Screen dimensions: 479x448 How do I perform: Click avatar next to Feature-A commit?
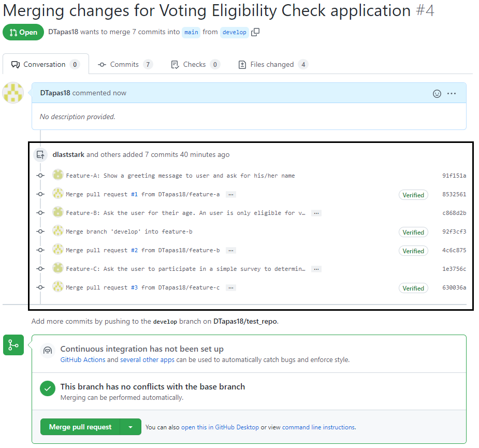pyautogui.click(x=57, y=175)
